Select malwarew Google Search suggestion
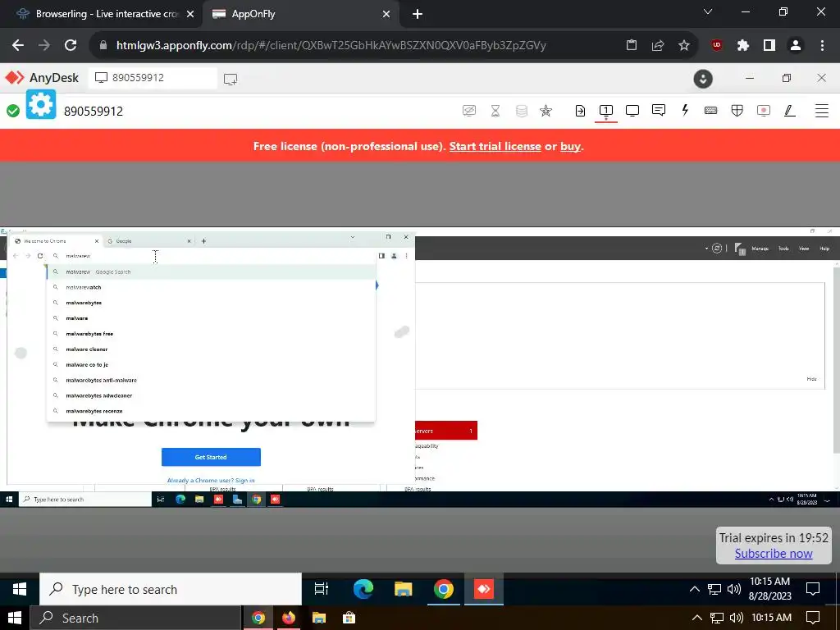840x630 pixels. click(211, 272)
